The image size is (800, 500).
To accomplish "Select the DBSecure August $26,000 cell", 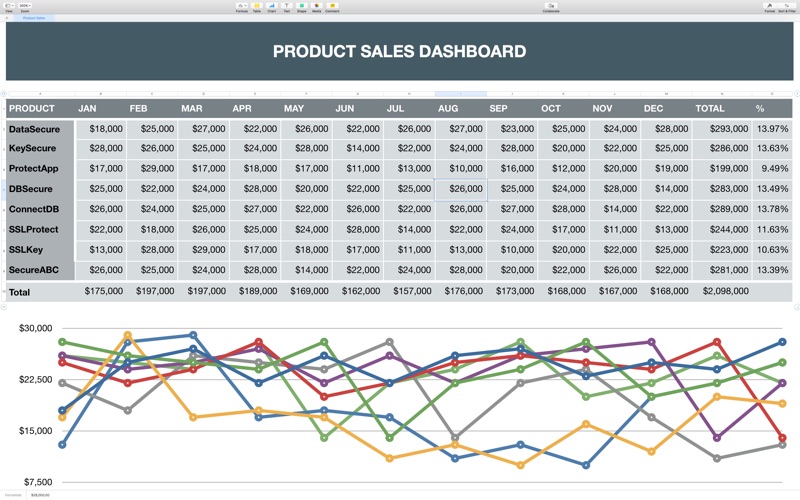I will pyautogui.click(x=461, y=189).
